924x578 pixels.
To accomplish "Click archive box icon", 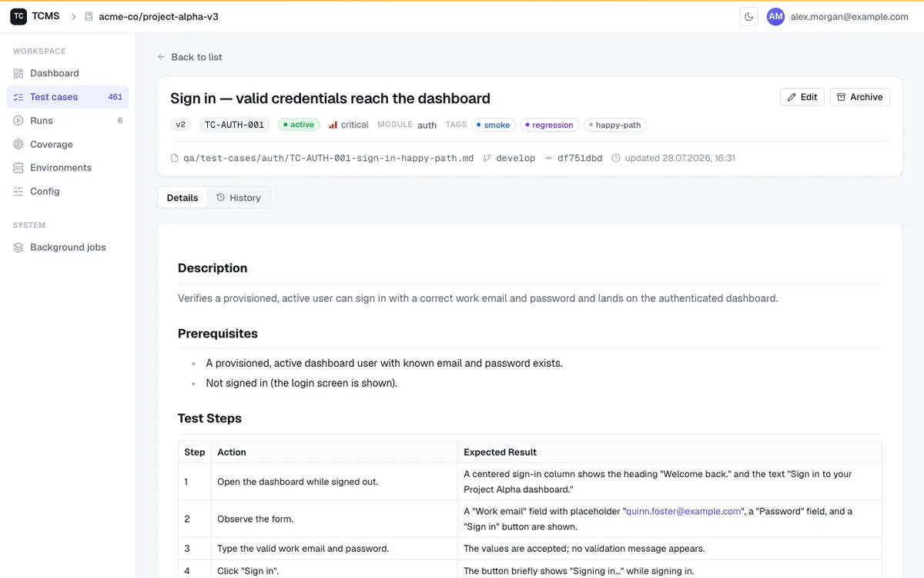I will 841,97.
